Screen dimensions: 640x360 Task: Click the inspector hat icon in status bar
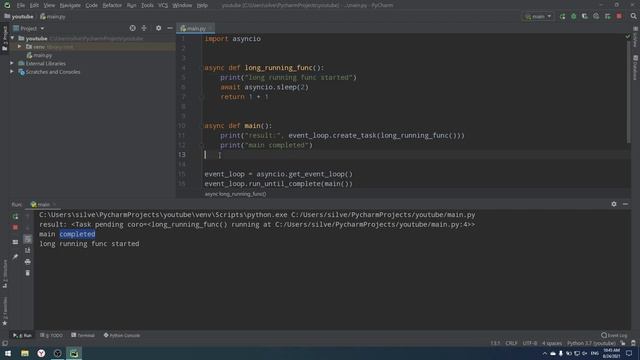tap(633, 343)
